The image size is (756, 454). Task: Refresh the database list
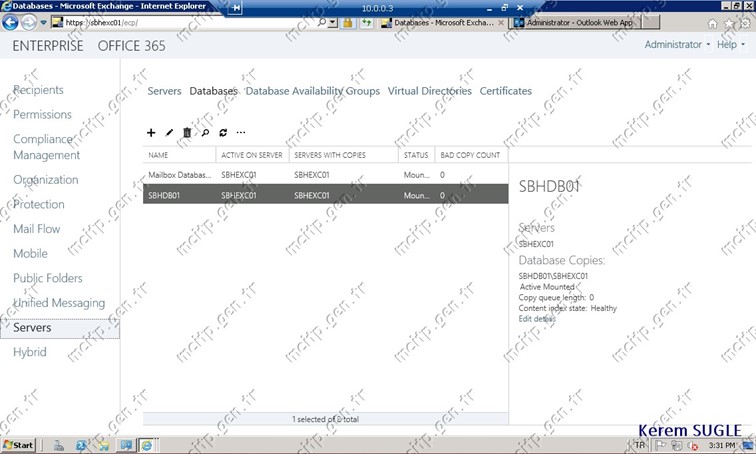coord(223,133)
